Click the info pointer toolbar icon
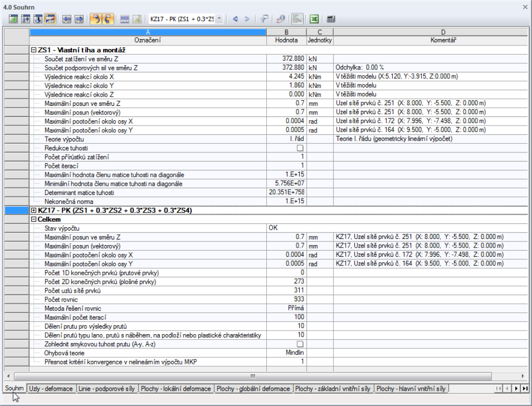 click(280, 19)
